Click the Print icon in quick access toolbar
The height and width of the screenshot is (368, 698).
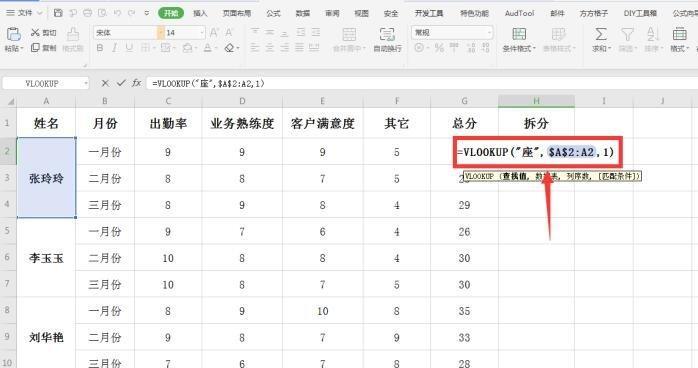(x=87, y=13)
